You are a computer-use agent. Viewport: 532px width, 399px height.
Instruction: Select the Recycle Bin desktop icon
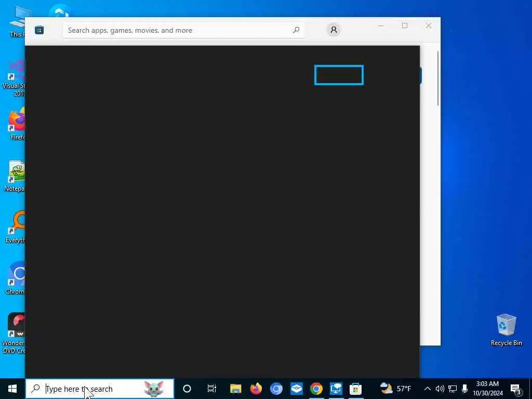[506, 330]
